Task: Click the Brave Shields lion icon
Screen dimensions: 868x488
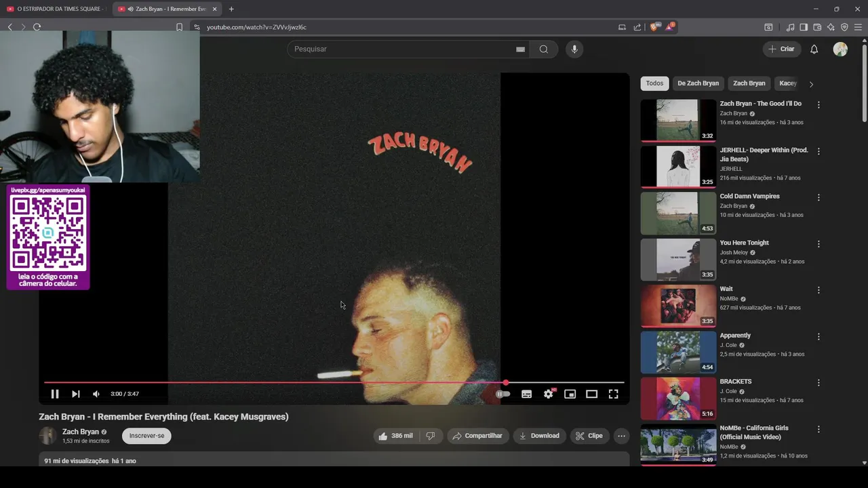Action: (654, 27)
